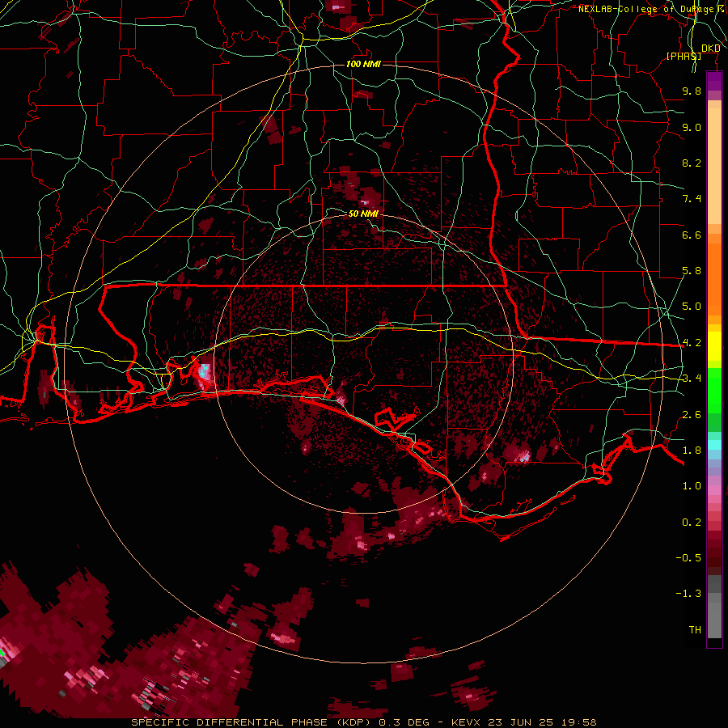The width and height of the screenshot is (728, 728).
Task: Pick the dark purple top segment of the color bar
Action: point(714,81)
